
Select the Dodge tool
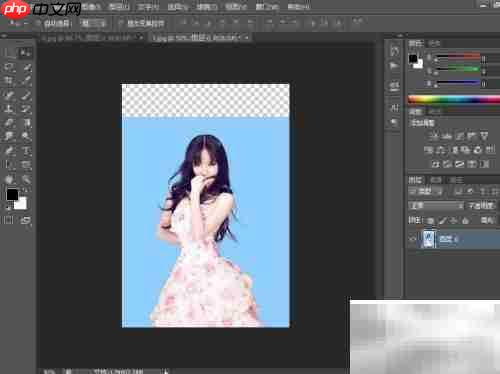pos(26,136)
